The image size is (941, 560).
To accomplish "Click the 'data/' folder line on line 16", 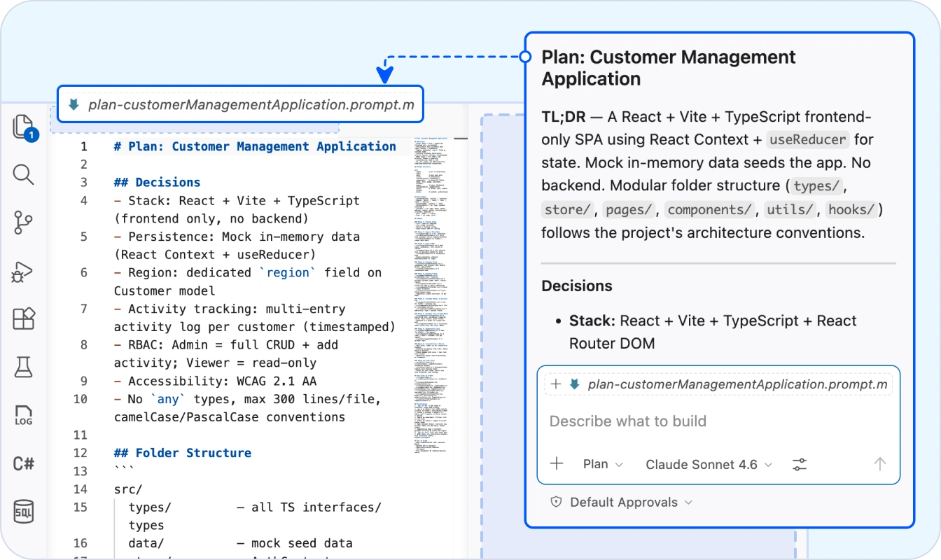I will (240, 543).
